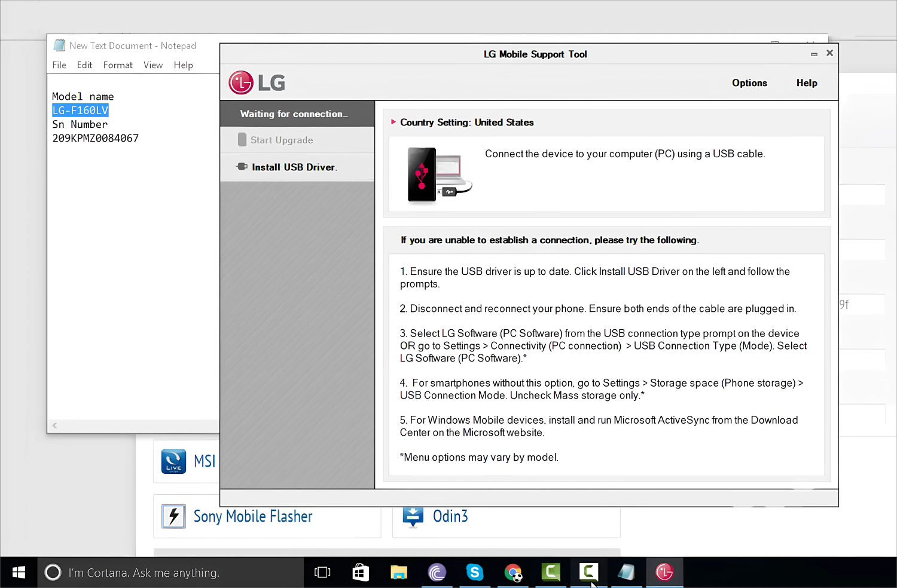Open Notepad Edit menu
897x588 pixels.
point(84,65)
